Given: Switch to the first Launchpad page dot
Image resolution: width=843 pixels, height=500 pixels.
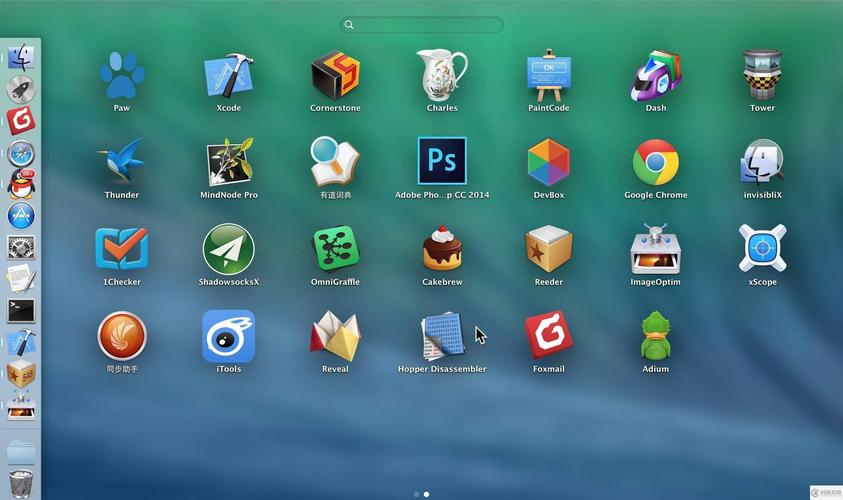Looking at the screenshot, I should (x=417, y=494).
